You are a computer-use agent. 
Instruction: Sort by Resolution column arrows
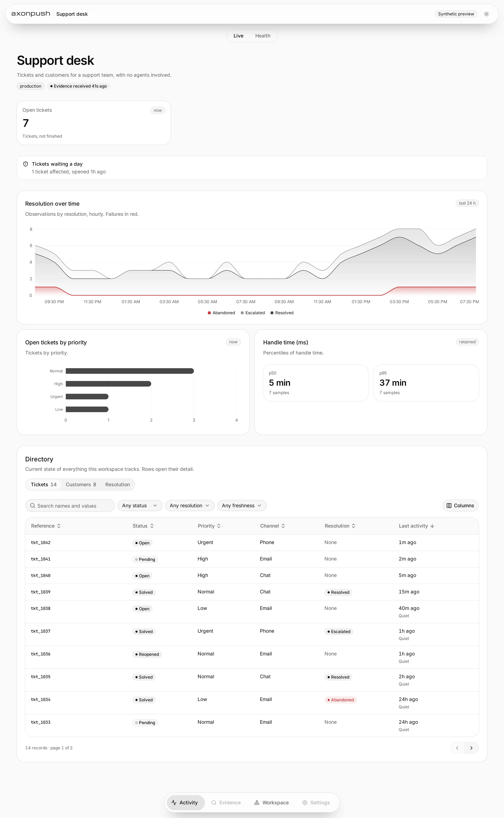coord(354,526)
